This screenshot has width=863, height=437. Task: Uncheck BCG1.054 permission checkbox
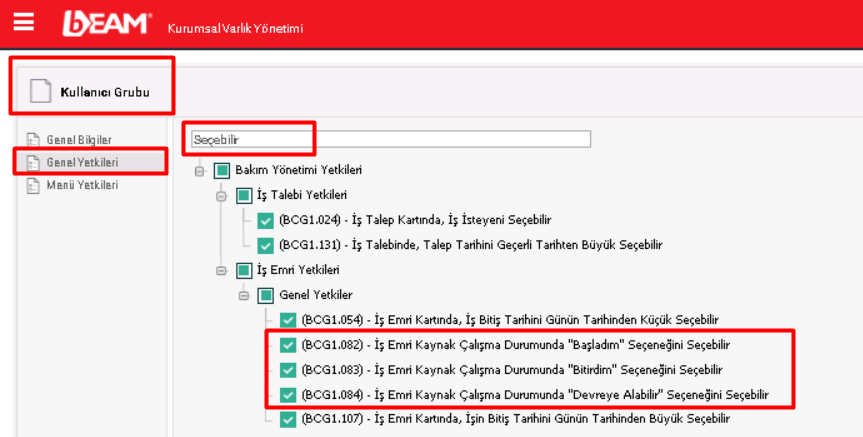[x=288, y=320]
